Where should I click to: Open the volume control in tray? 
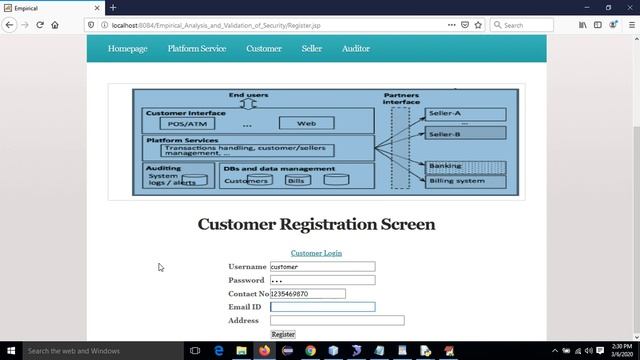tap(589, 351)
